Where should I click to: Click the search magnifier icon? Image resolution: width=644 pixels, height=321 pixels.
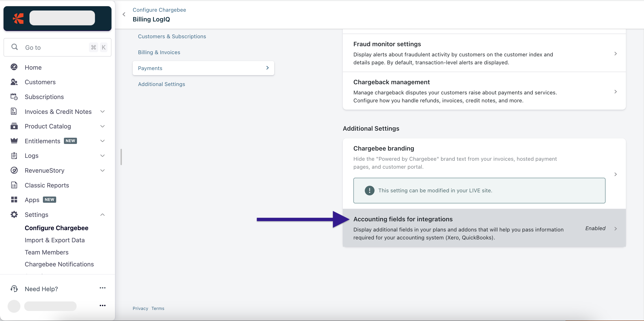15,47
